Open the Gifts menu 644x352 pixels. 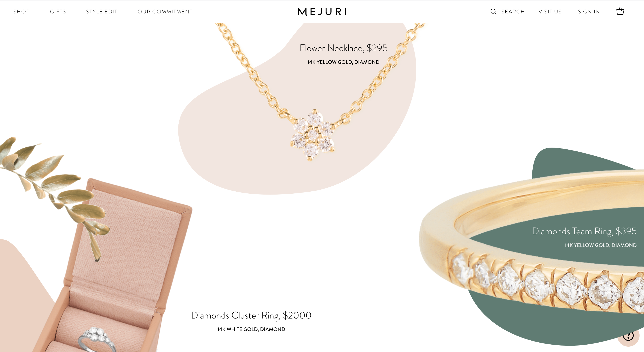coord(58,11)
